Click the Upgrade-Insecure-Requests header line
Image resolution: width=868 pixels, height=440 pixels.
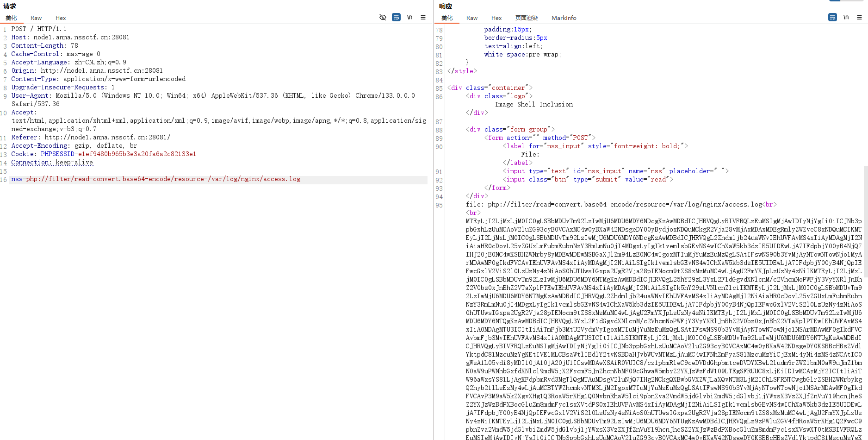pos(63,88)
